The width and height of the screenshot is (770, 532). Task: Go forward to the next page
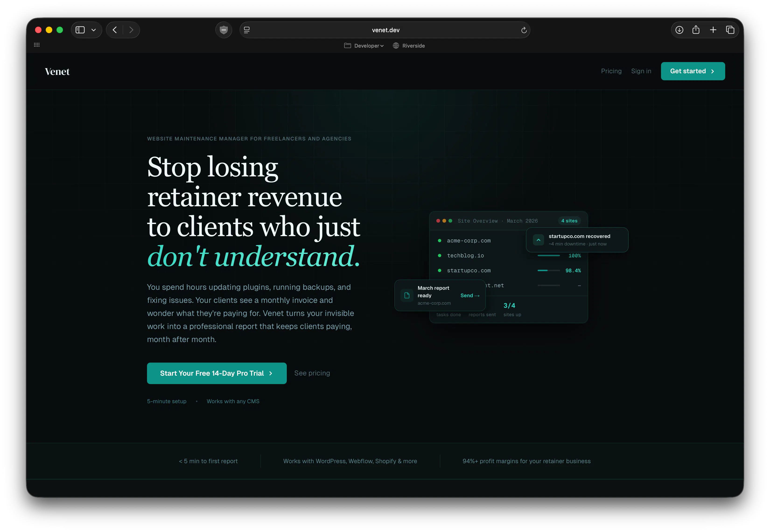[x=131, y=30]
